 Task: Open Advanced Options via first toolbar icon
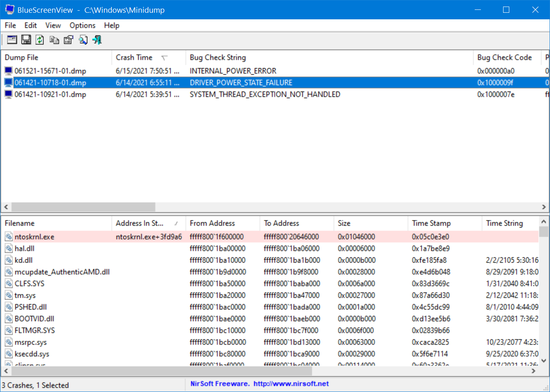[x=12, y=39]
